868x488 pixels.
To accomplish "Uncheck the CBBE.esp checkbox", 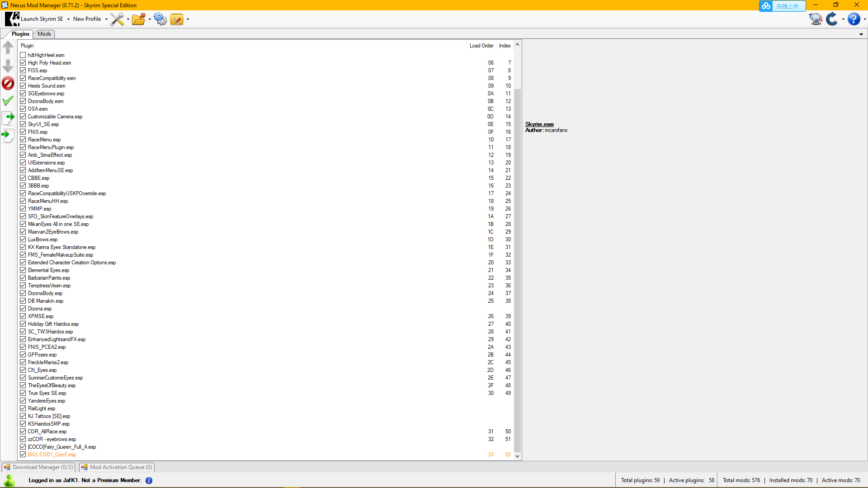I will (23, 178).
